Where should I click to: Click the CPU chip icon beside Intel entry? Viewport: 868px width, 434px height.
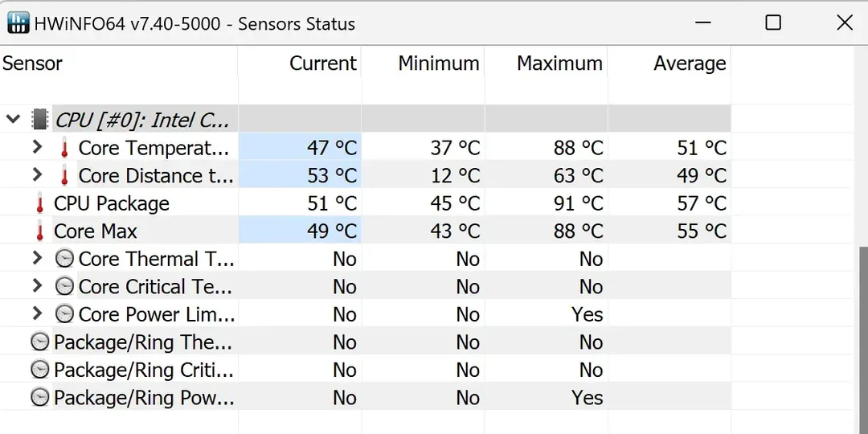(39, 120)
